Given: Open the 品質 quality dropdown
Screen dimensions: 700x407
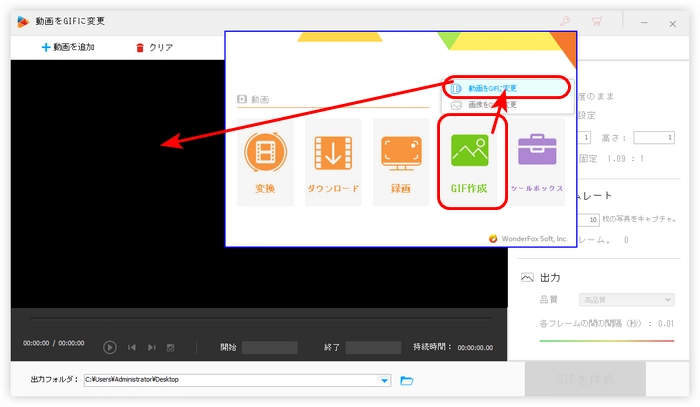Looking at the screenshot, I should tap(626, 299).
